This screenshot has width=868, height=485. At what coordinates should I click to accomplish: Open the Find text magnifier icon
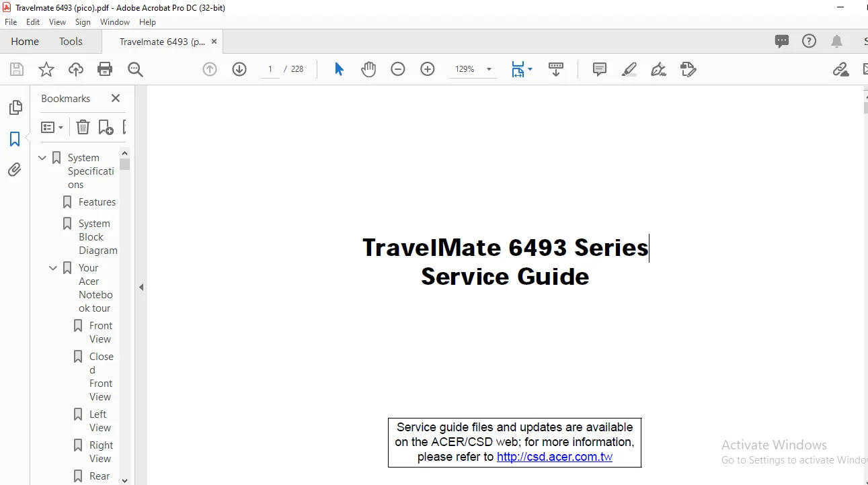pos(135,69)
